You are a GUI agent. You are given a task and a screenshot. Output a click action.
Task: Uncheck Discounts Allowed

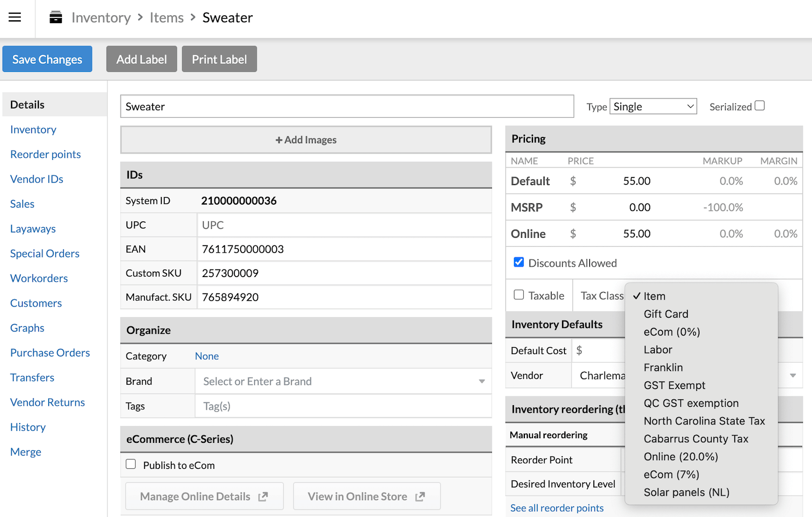pyautogui.click(x=519, y=262)
